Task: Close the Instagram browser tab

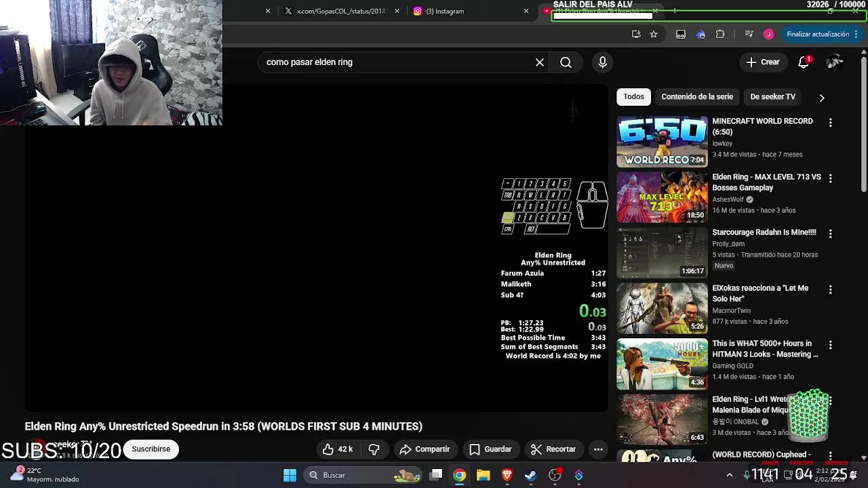Action: pyautogui.click(x=526, y=12)
